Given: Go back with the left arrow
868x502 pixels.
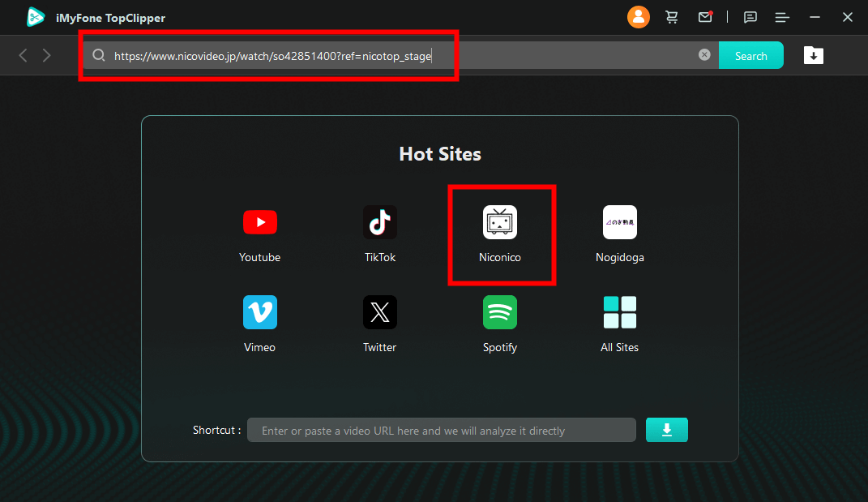Looking at the screenshot, I should tap(23, 55).
